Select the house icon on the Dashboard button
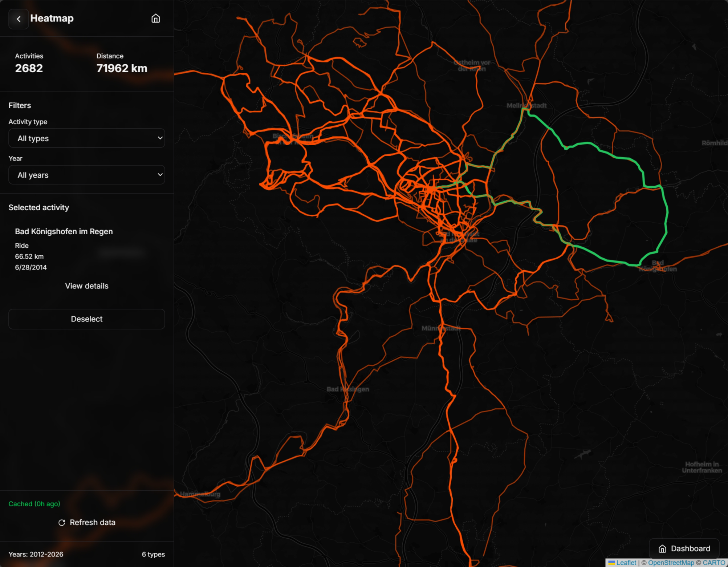This screenshot has height=567, width=728. click(662, 548)
